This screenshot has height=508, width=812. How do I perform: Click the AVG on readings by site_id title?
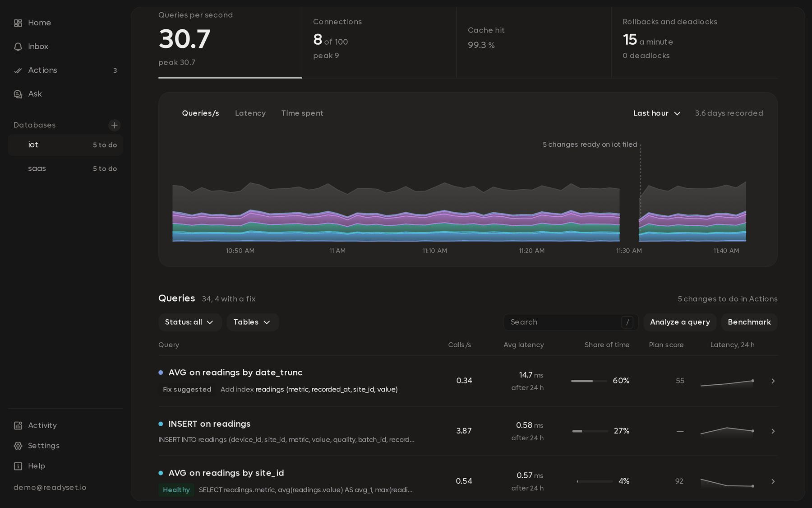(x=226, y=473)
